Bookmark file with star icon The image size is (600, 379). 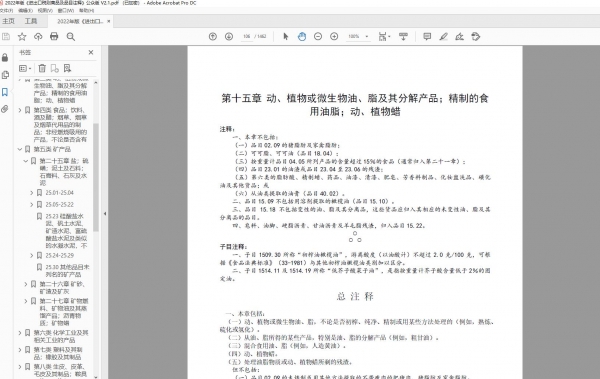pos(22,36)
